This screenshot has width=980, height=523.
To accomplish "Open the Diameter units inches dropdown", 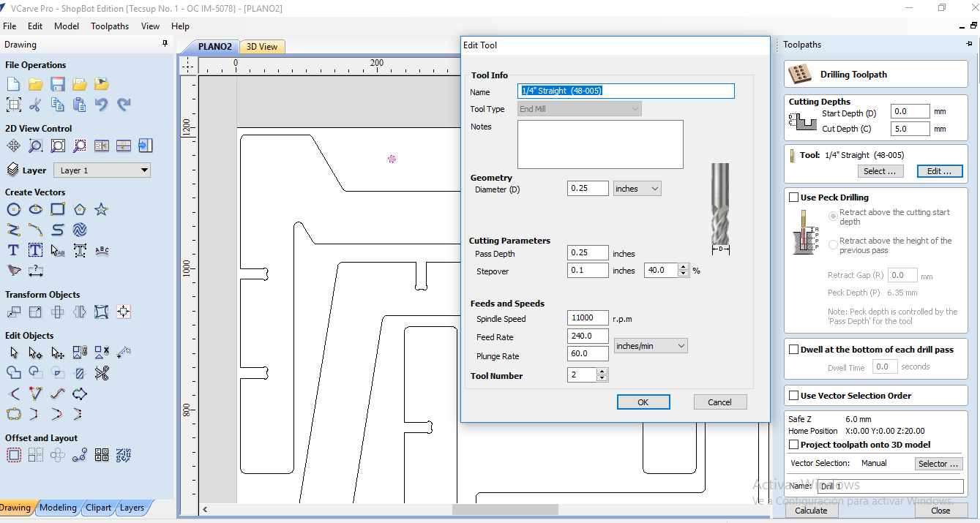I will click(637, 189).
